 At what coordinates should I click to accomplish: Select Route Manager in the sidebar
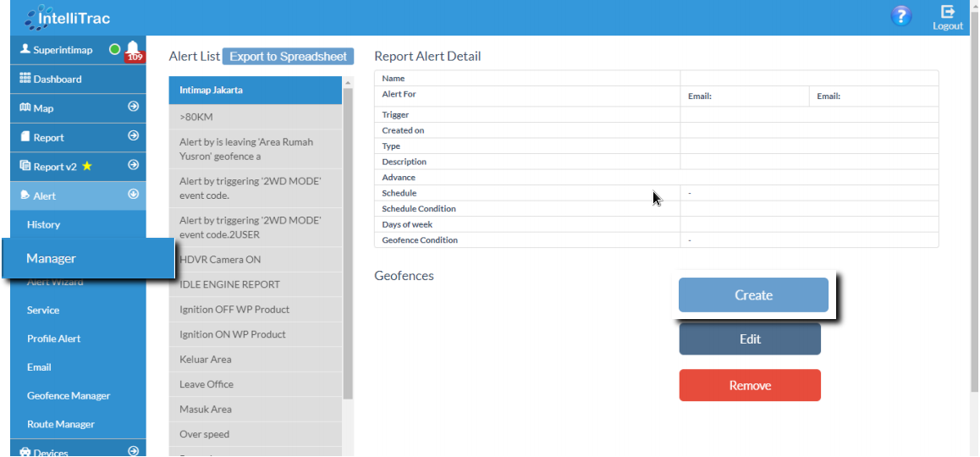[61, 425]
